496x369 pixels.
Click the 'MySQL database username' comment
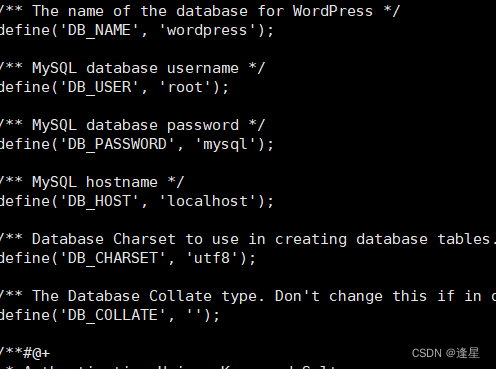(x=132, y=68)
